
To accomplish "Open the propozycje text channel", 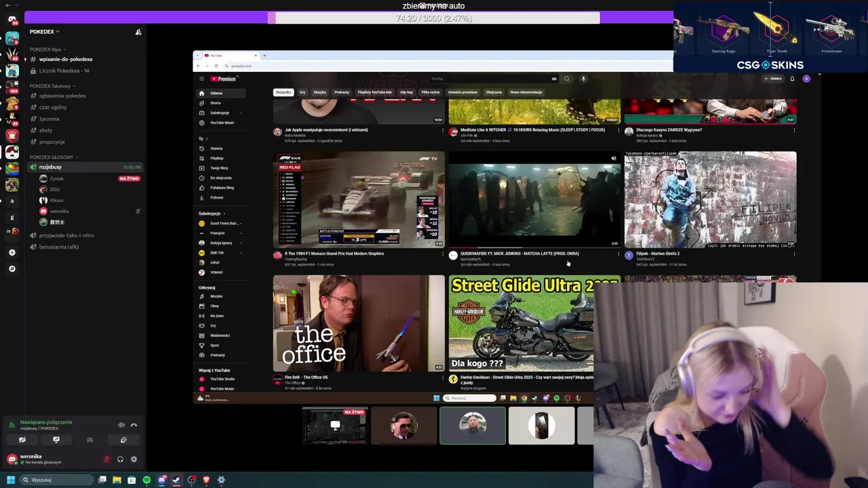I will coord(85,142).
